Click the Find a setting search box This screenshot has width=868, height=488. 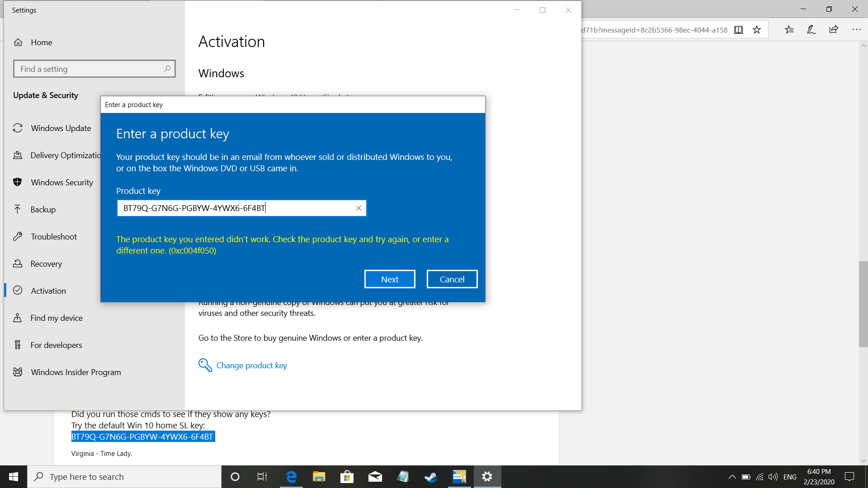pyautogui.click(x=94, y=69)
